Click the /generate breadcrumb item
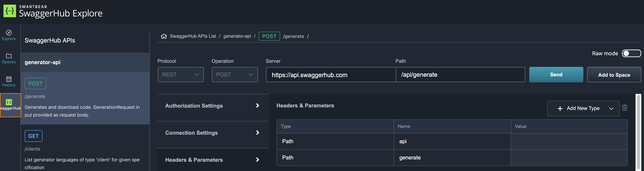 point(293,36)
